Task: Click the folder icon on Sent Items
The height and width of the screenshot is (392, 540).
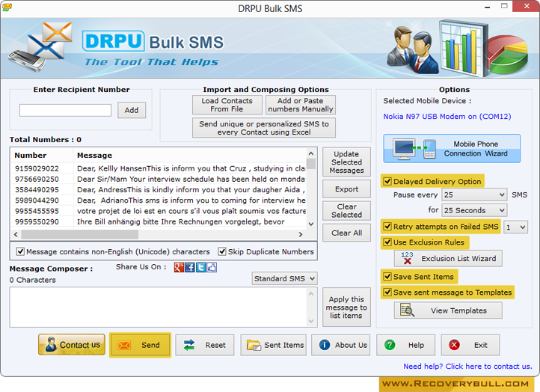Action: click(254, 345)
